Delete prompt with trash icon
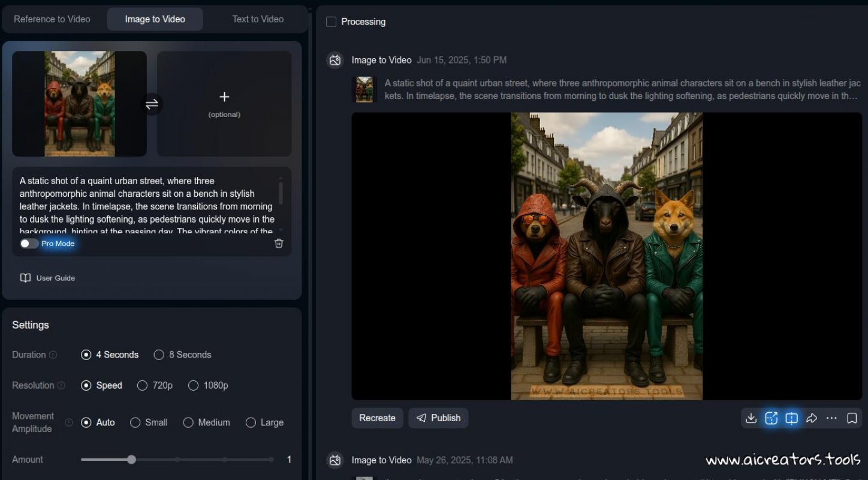Screen dimensions: 868x480 point(279,243)
